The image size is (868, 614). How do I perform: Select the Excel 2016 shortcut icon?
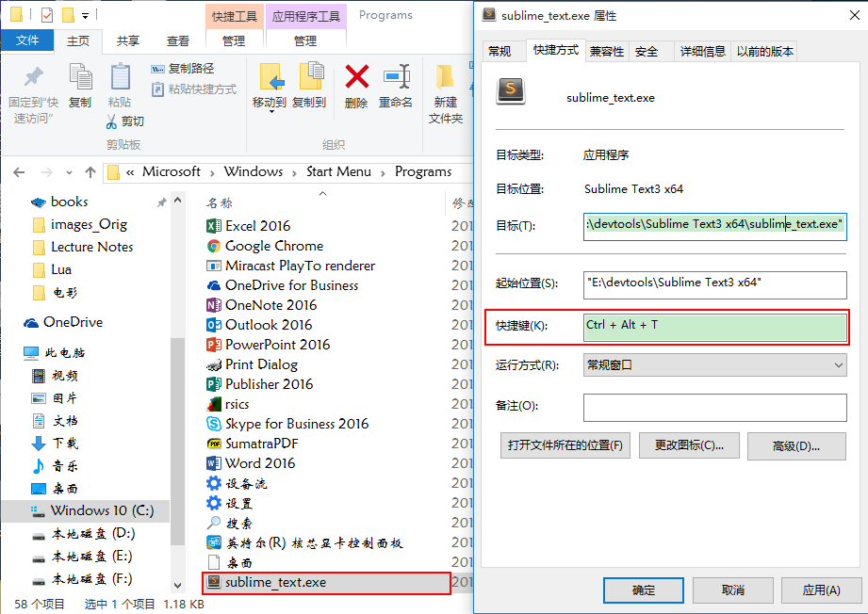[x=213, y=226]
